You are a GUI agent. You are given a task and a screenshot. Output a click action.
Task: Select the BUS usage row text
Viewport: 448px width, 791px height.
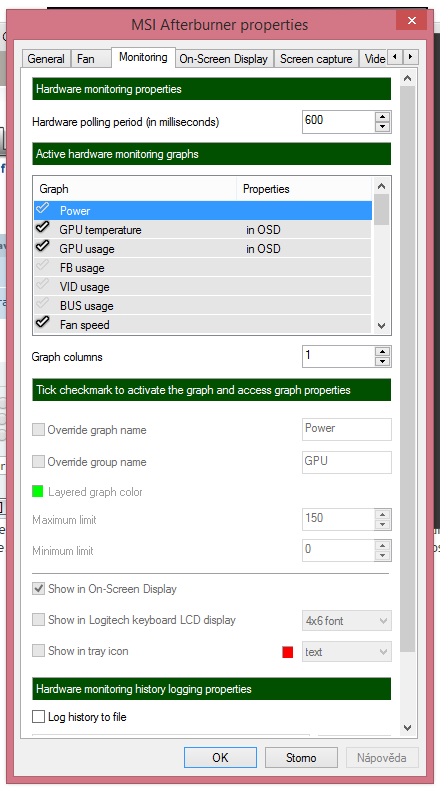[87, 306]
